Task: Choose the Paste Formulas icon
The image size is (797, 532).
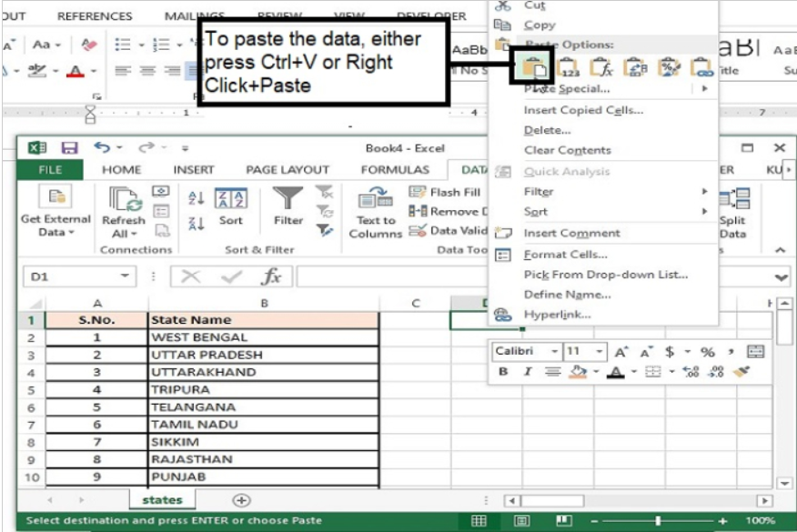Action: (x=601, y=67)
